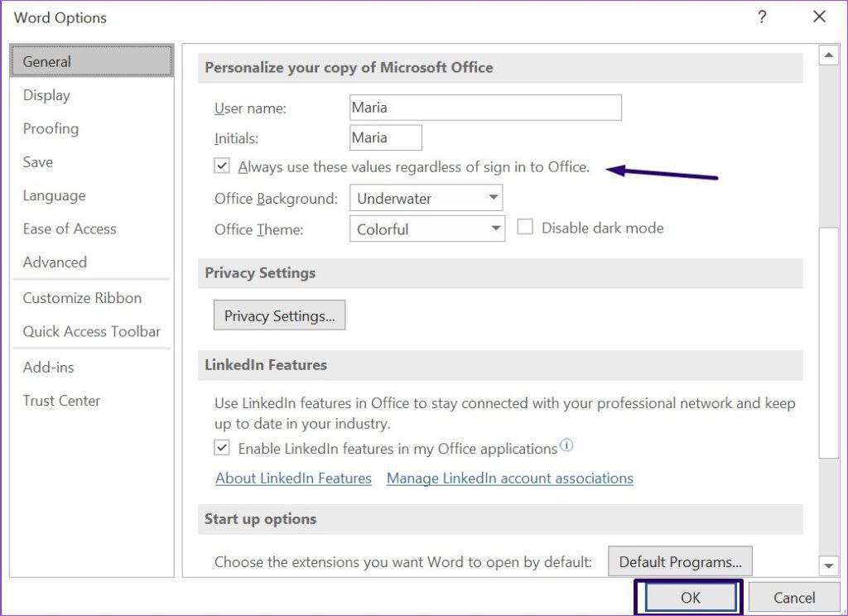Click inside the User name field

tap(484, 107)
